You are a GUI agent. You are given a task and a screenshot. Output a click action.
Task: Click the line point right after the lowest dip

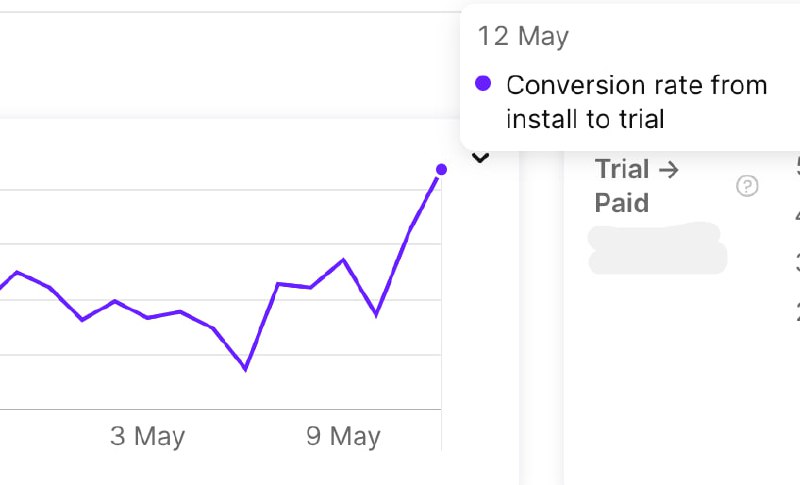(x=278, y=284)
